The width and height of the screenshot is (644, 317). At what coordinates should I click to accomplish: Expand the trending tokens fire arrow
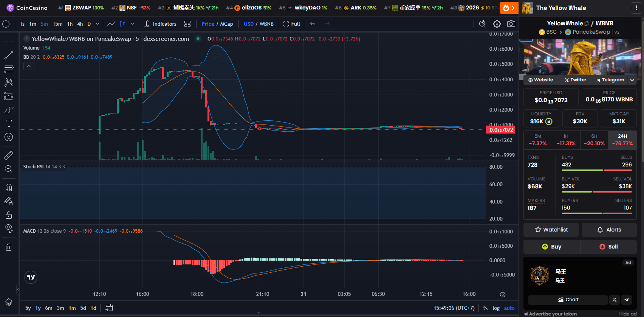point(509,8)
